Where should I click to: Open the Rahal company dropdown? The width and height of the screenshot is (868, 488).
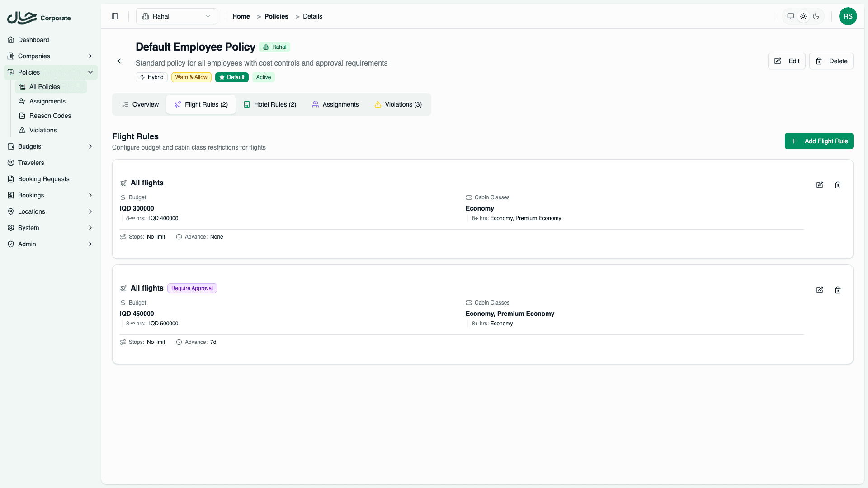(176, 16)
